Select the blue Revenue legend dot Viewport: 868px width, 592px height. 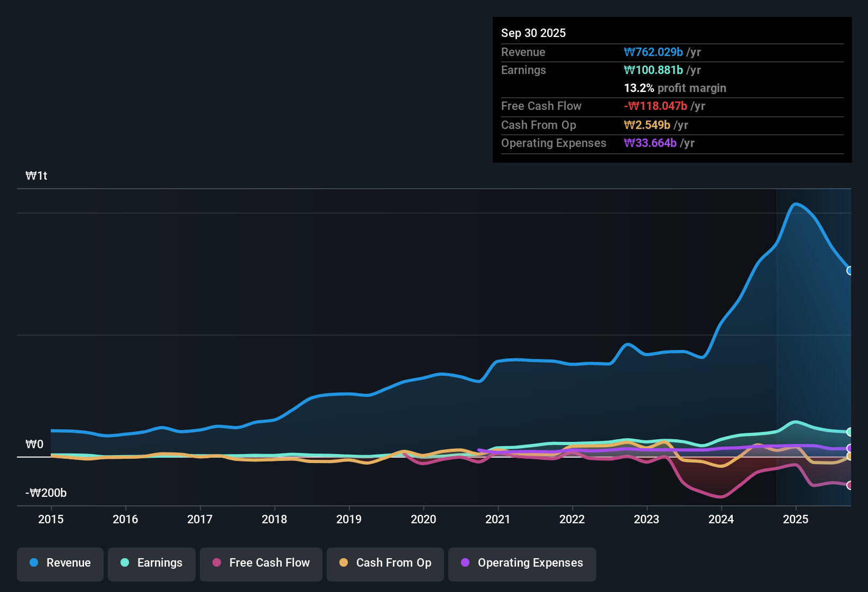pyautogui.click(x=33, y=563)
